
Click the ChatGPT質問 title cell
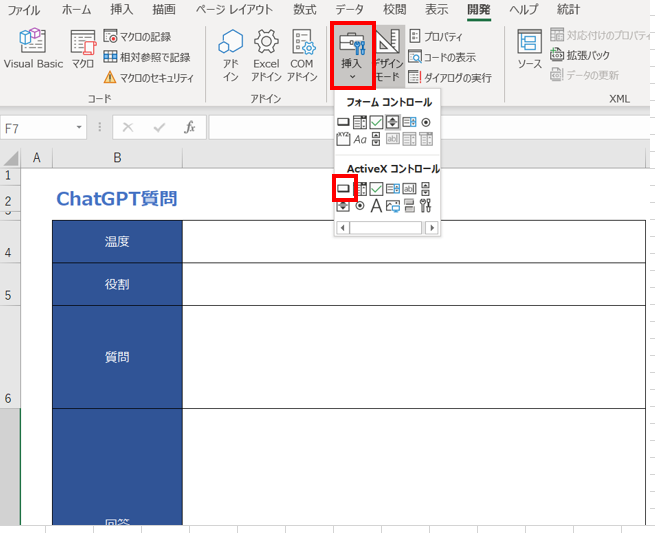click(117, 198)
